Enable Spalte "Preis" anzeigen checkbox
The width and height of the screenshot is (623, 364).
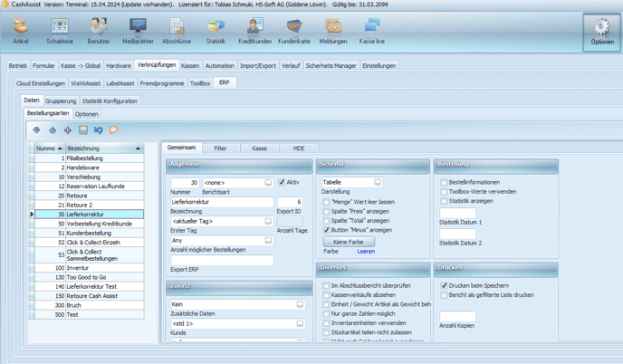(326, 211)
